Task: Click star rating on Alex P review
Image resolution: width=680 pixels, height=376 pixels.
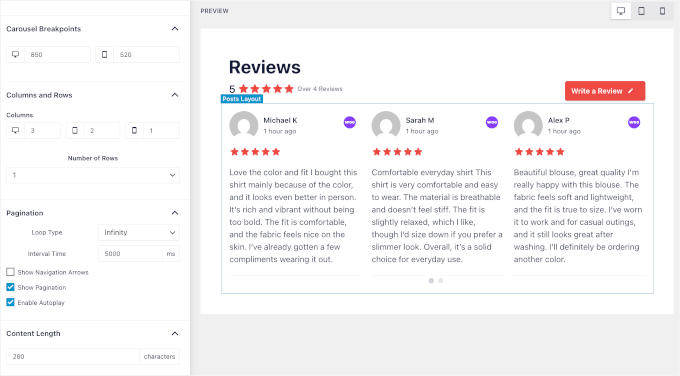Action: (539, 152)
